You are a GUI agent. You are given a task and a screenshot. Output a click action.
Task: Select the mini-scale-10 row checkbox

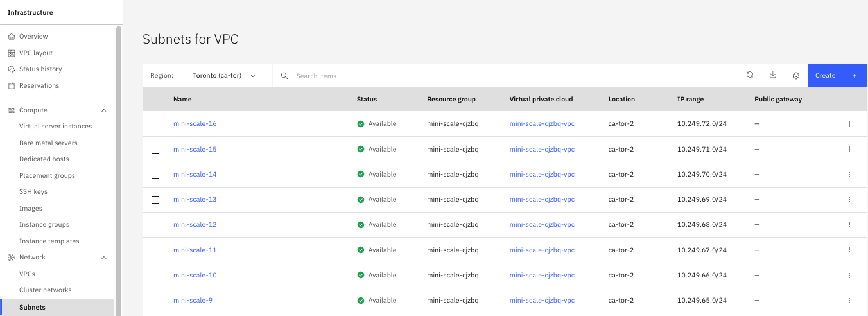155,276
